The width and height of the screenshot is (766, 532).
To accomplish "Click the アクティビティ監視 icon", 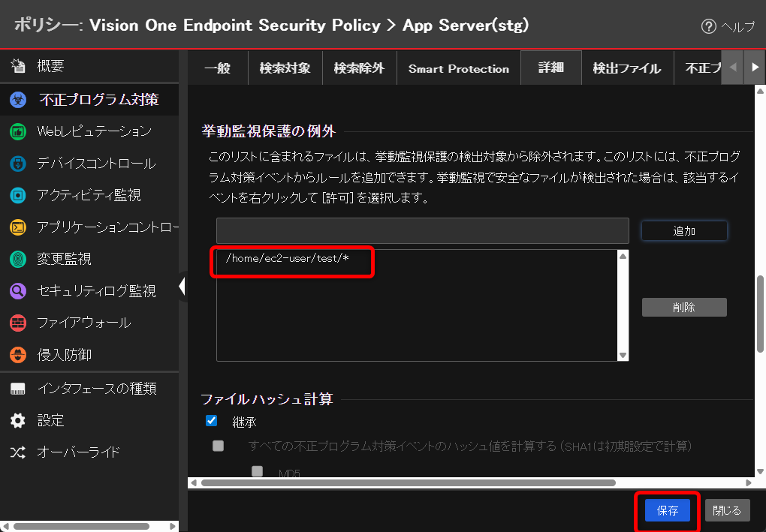I will click(x=18, y=195).
